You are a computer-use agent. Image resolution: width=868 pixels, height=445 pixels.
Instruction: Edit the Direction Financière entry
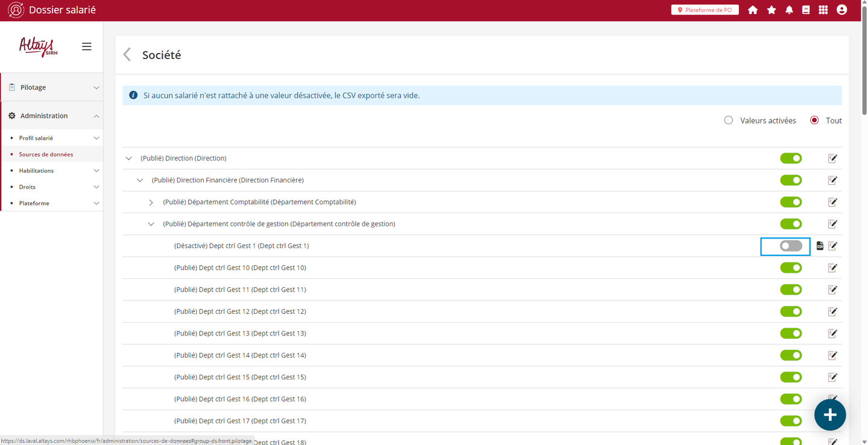(832, 180)
